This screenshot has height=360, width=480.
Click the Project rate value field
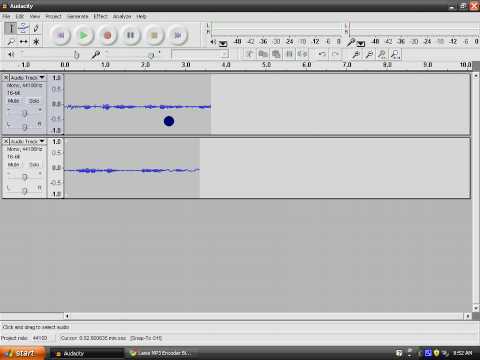tap(40, 338)
